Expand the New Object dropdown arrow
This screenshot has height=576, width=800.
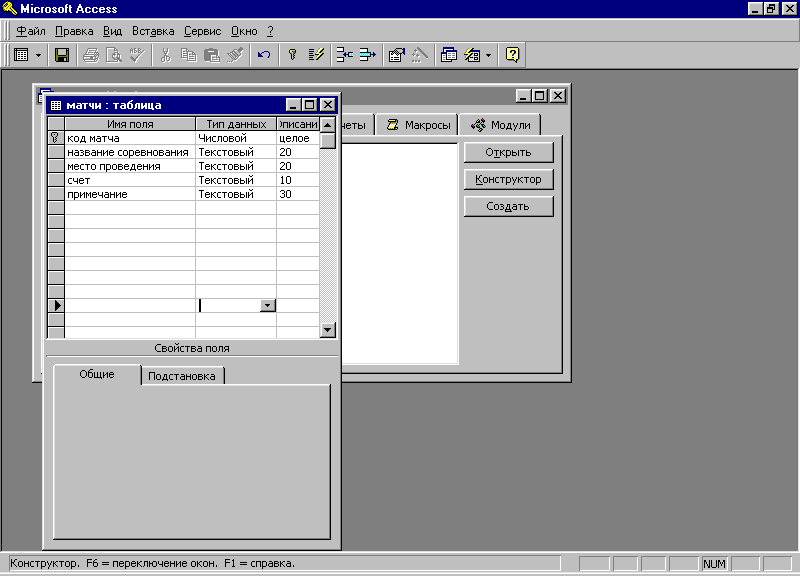pos(488,55)
